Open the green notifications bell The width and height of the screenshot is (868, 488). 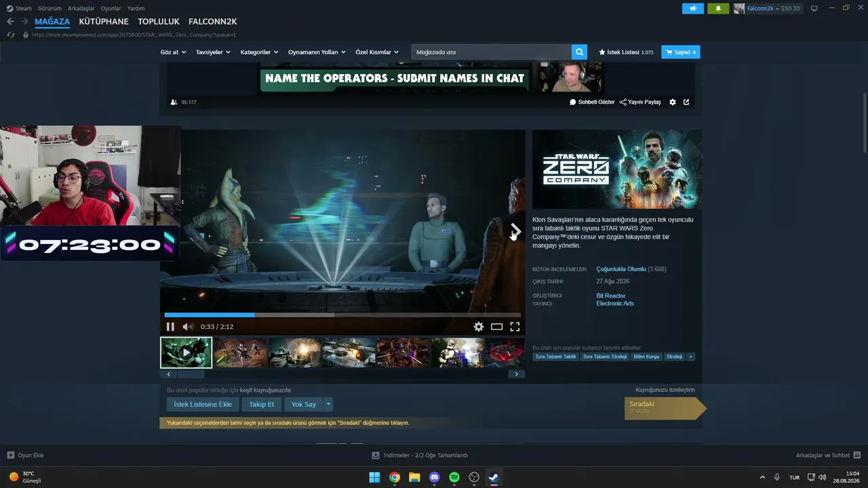tap(718, 8)
